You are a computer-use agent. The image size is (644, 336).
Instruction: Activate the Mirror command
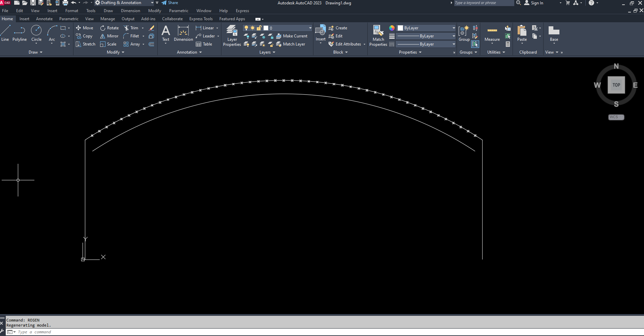109,36
